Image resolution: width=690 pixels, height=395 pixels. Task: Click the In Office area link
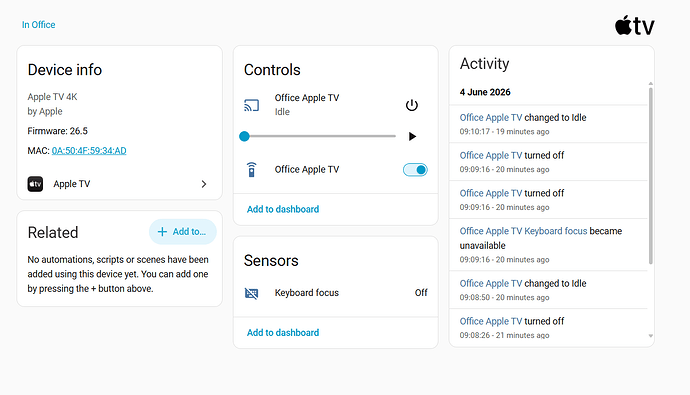[39, 25]
